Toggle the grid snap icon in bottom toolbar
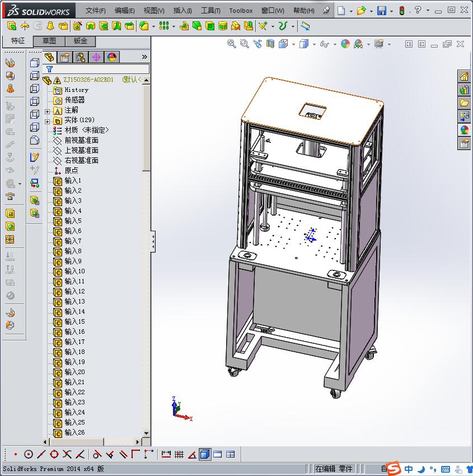Screen dimensions: 473x476 (179, 454)
